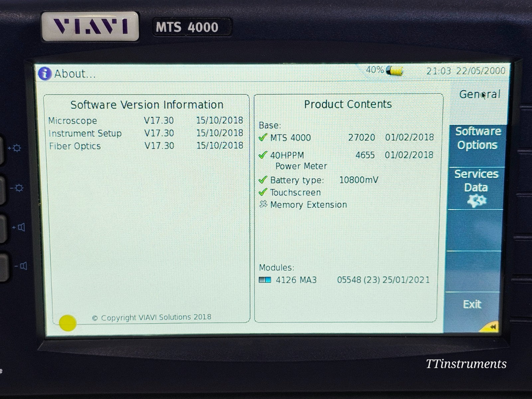The height and width of the screenshot is (399, 532).
Task: Click module date 25/01/2021
Action: 406,280
